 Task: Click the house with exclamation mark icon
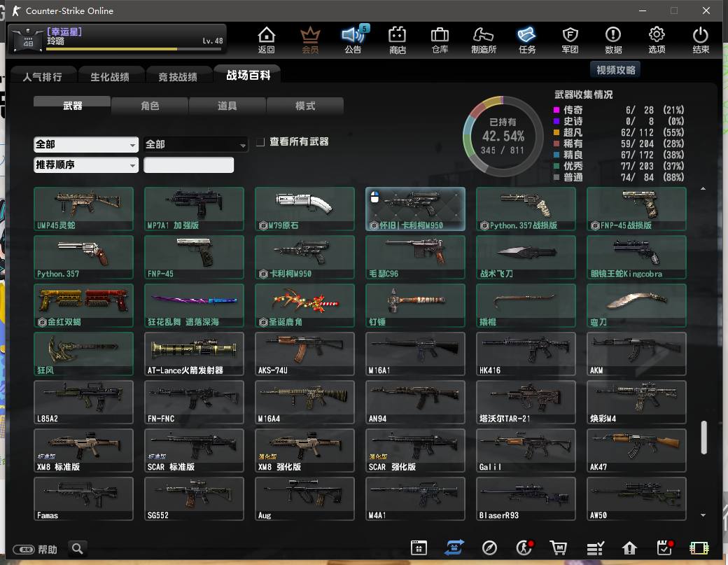click(x=629, y=548)
